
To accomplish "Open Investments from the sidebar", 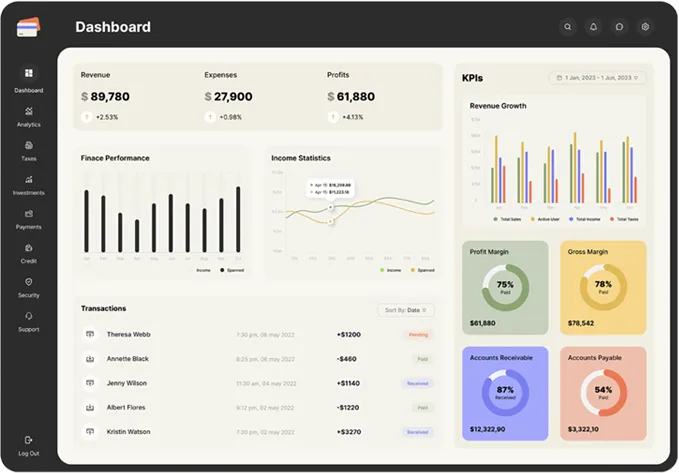I will [29, 180].
